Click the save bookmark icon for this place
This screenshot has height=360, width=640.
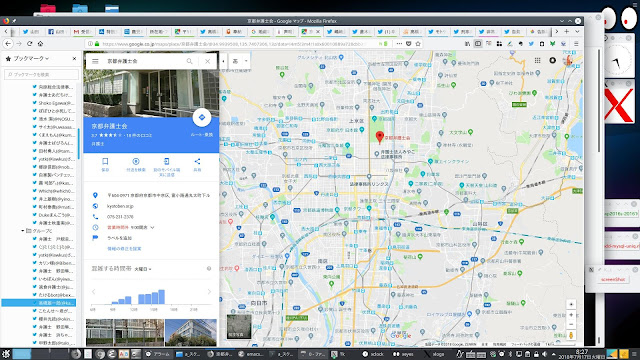105,161
